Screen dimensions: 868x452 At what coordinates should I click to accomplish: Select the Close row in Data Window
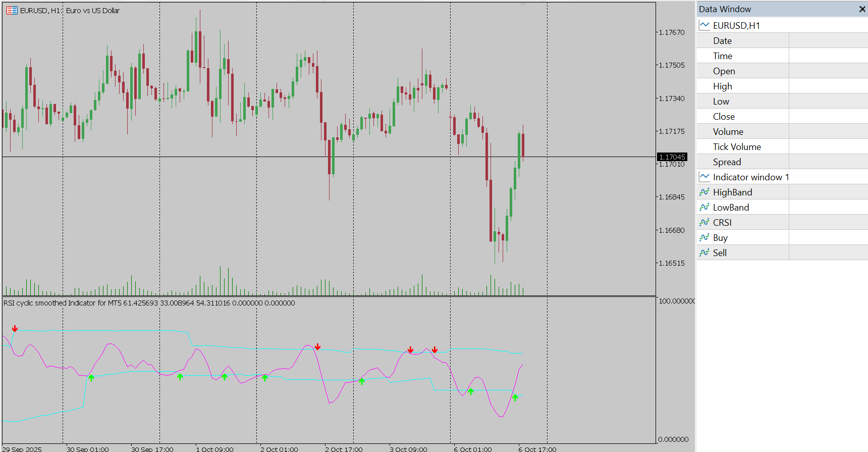point(782,116)
